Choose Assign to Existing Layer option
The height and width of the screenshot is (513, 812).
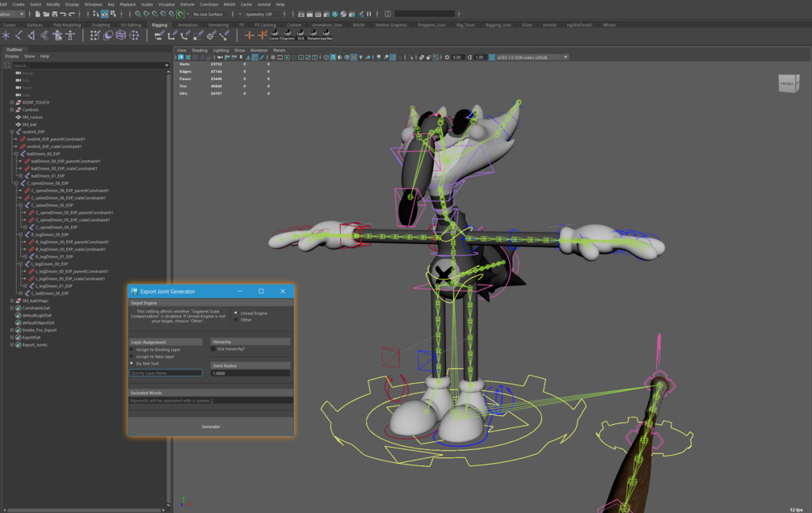coord(132,350)
